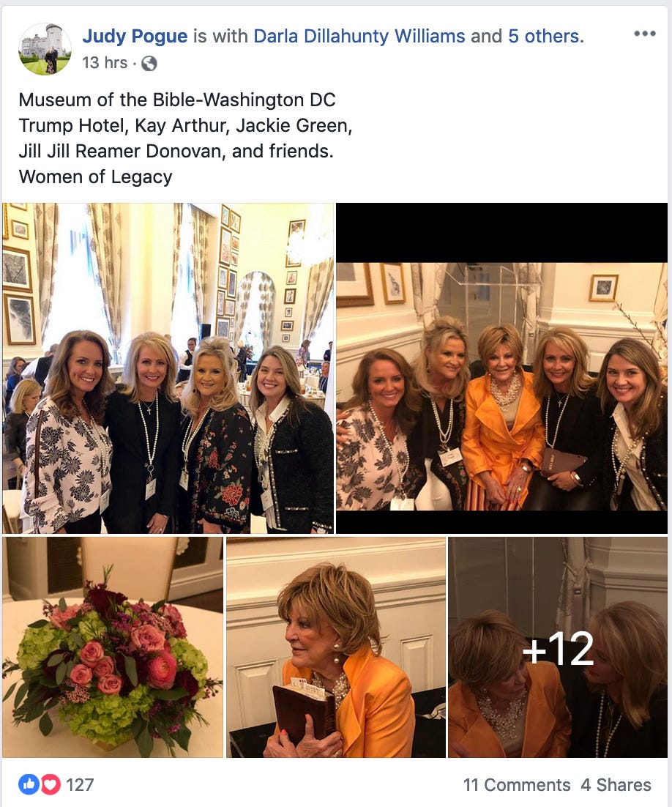The height and width of the screenshot is (807, 672).
Task: Open the 13 hrs timestamp link
Action: 105,63
